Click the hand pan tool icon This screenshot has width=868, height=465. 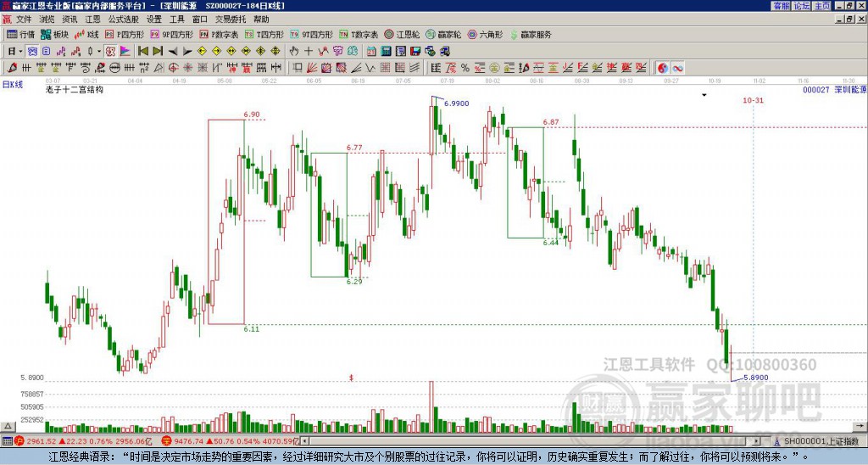294,51
